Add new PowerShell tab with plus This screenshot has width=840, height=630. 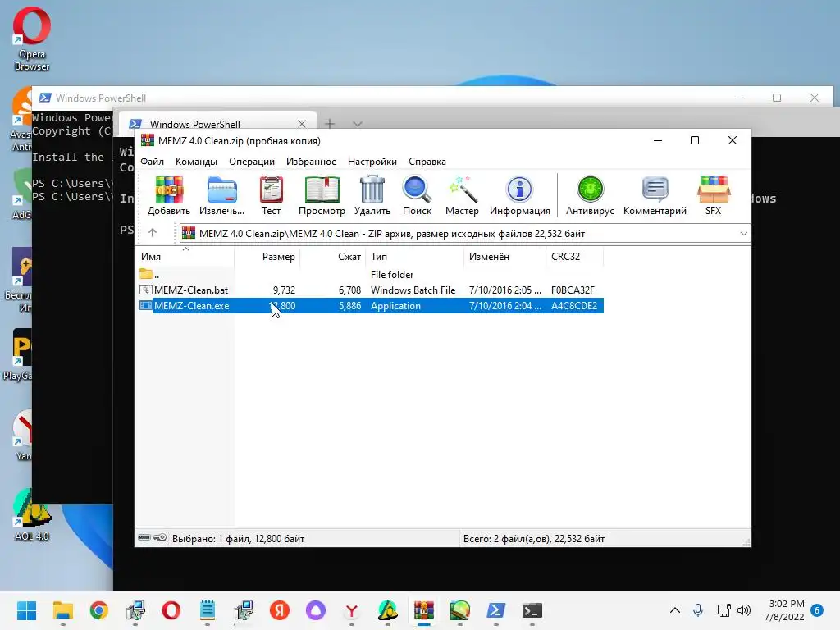(330, 124)
